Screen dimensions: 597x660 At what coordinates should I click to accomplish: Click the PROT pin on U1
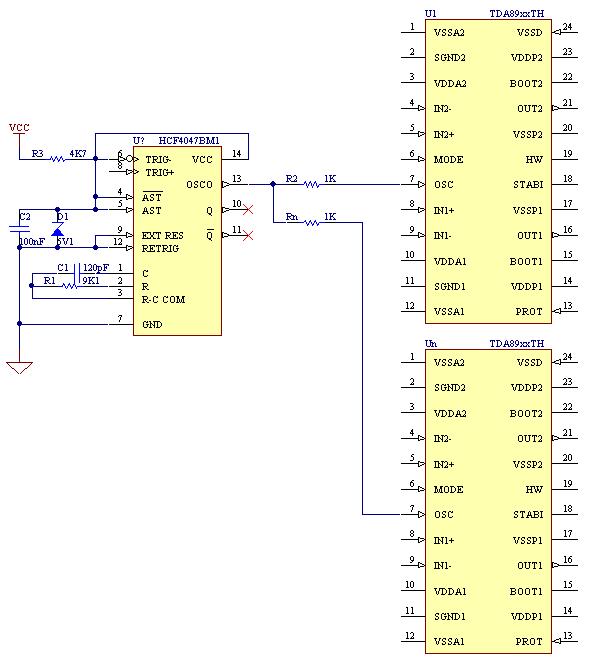pos(529,312)
